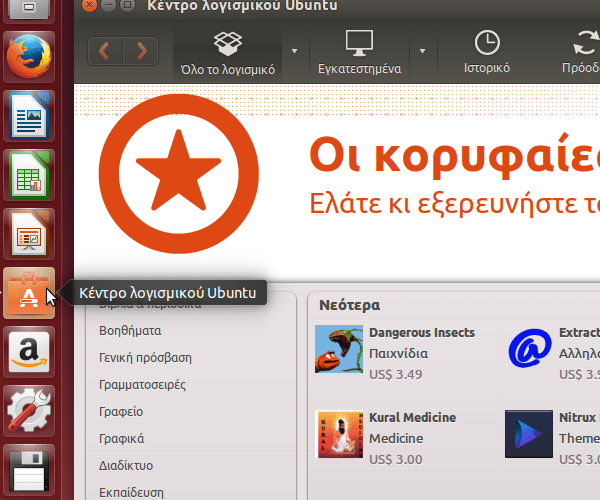The height and width of the screenshot is (500, 600).
Task: Launch Firefox from the launcher
Action: [29, 58]
